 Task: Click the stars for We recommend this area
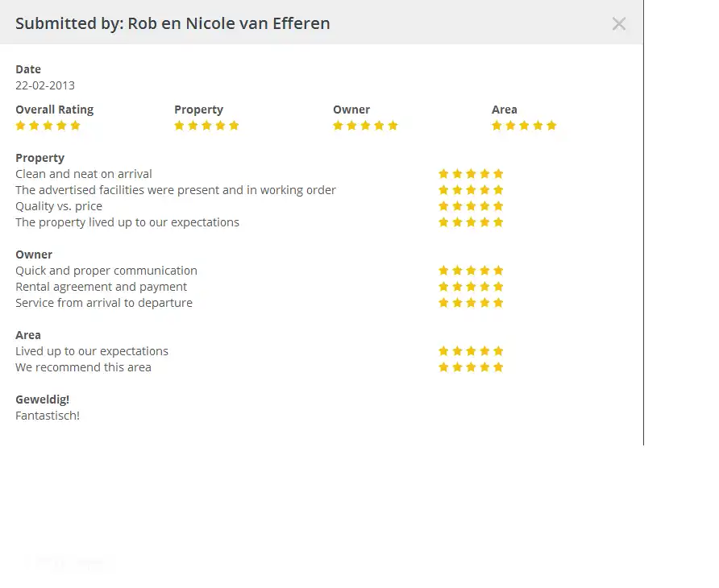click(471, 367)
